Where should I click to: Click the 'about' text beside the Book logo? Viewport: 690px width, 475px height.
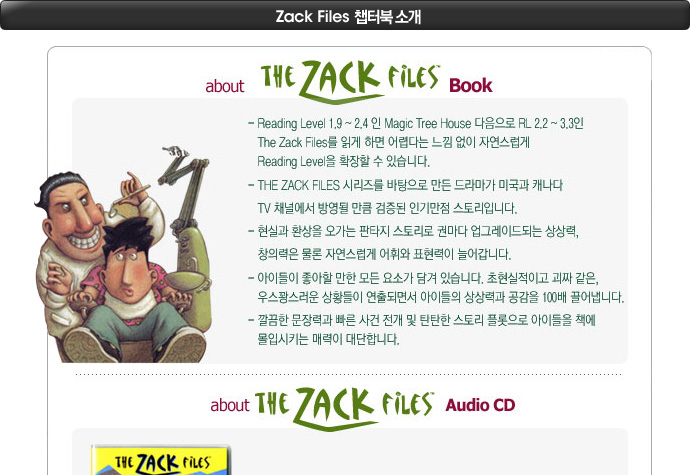click(224, 86)
